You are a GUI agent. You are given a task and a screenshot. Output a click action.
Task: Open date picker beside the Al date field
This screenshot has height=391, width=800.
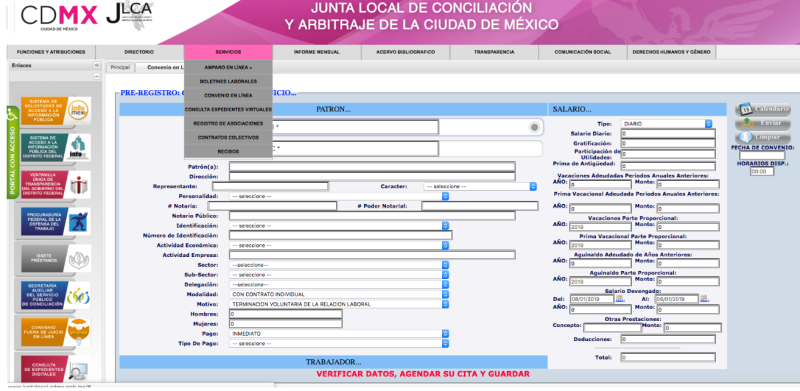point(704,299)
